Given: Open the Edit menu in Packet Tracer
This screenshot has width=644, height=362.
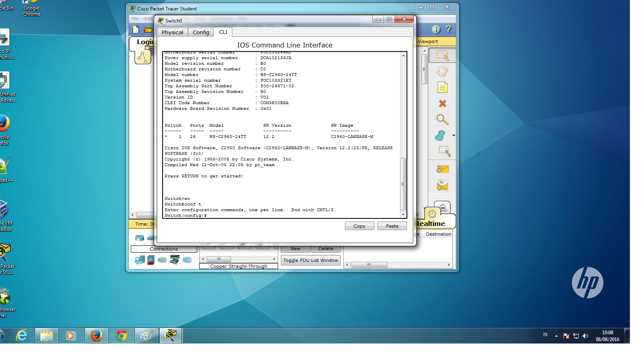Looking at the screenshot, I should [148, 19].
